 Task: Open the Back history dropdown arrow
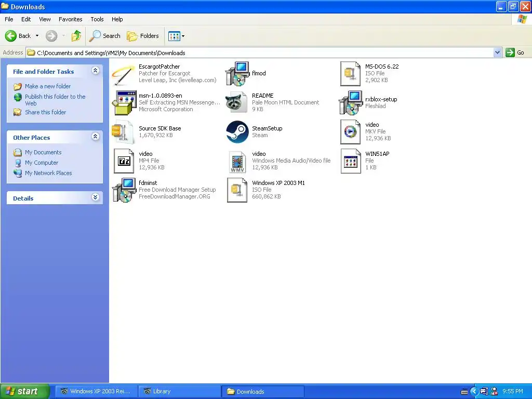pos(37,36)
